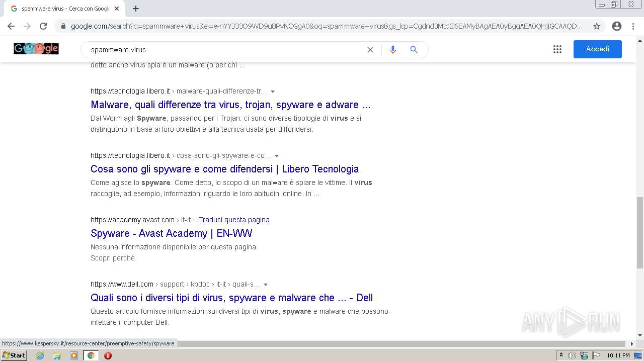Open the network tray icon
The height and width of the screenshot is (362, 644).
coord(584,355)
